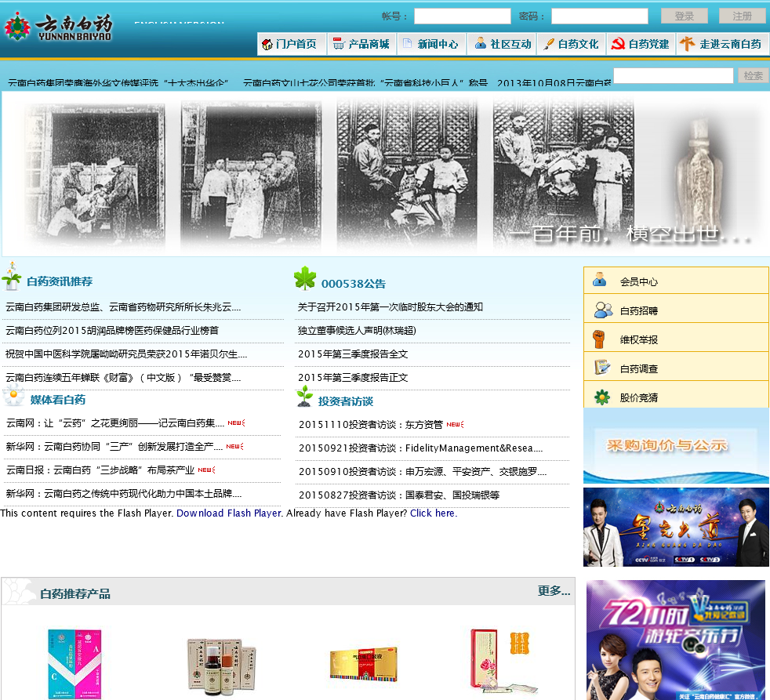Viewport: 770px width, 700px height.
Task: Click the 更多... link in recommended products
Action: click(554, 590)
